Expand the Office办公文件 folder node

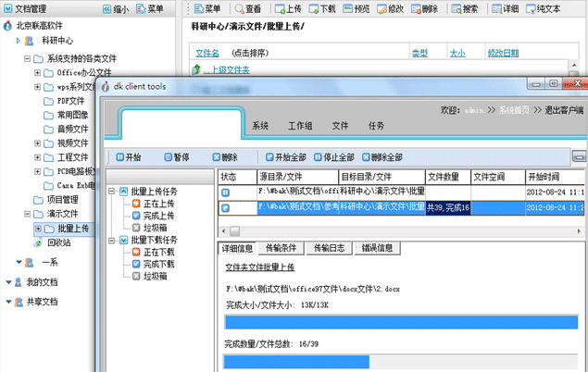click(38, 73)
